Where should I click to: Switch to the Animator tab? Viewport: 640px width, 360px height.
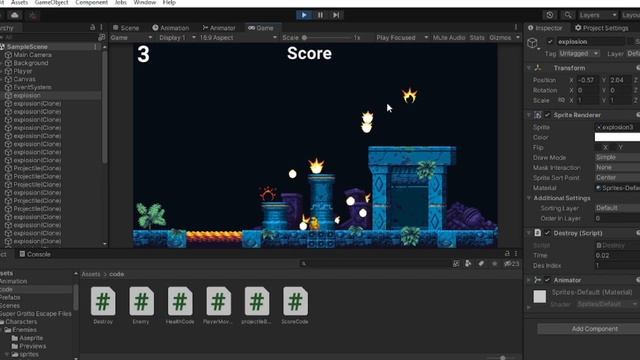point(219,28)
